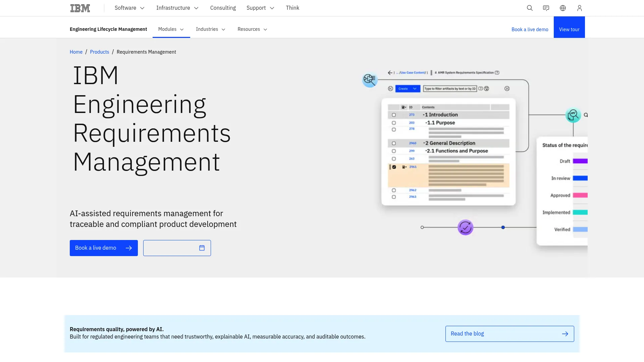Image resolution: width=644 pixels, height=362 pixels.
Task: Expand the Software menu
Action: pos(129,8)
